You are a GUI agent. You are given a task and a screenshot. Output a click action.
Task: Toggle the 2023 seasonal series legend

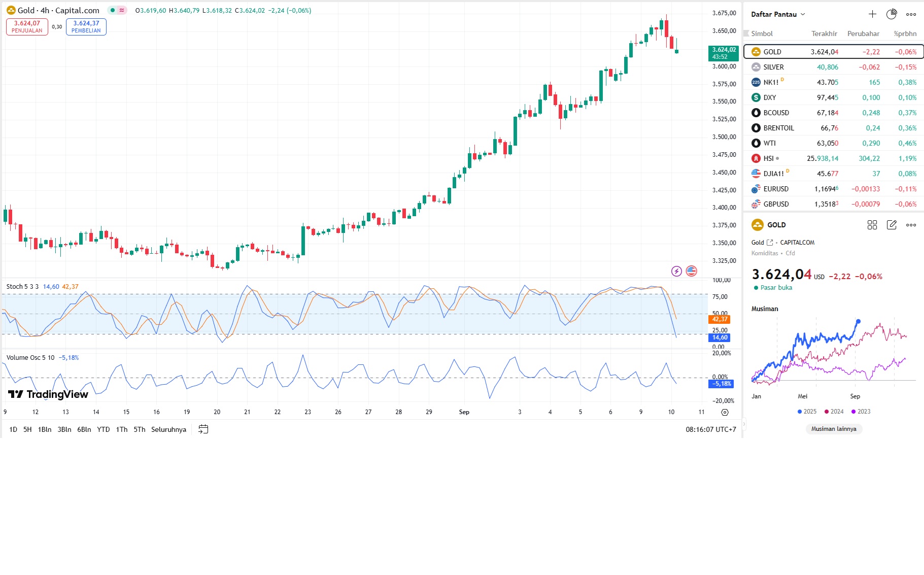(x=861, y=412)
